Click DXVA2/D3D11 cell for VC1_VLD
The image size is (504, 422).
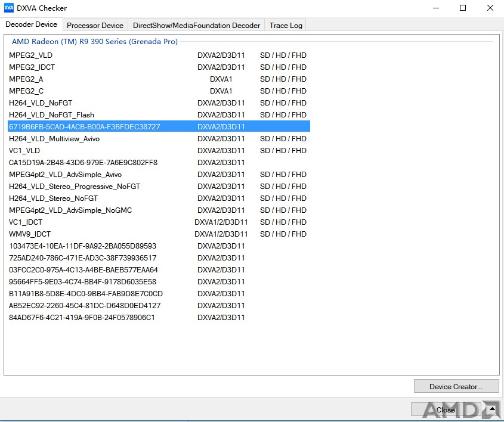coord(221,151)
